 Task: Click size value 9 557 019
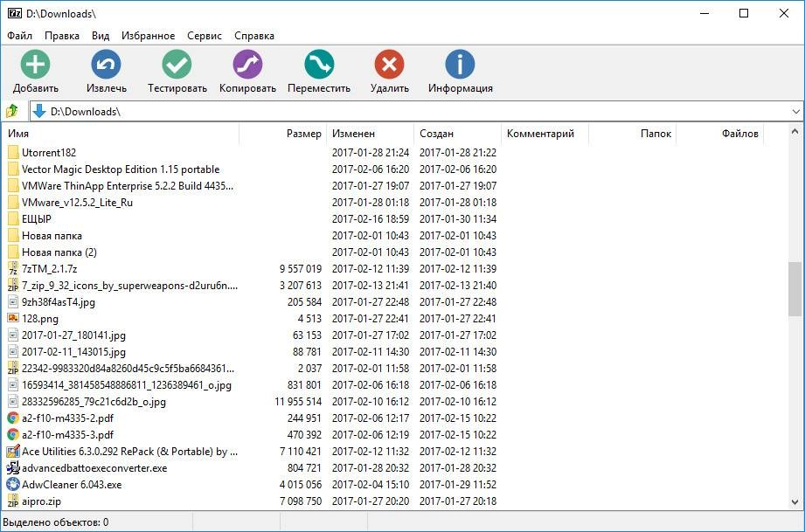[x=301, y=269]
